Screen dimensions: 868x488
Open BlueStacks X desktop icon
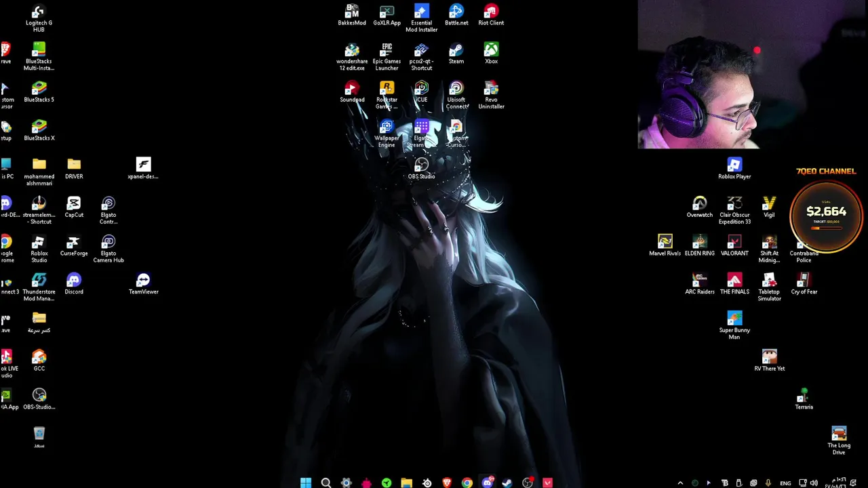[39, 131]
